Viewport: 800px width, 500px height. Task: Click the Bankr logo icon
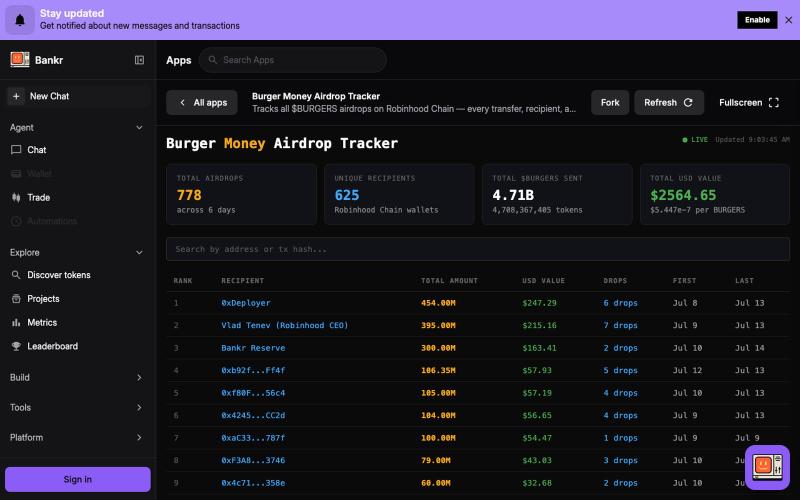[19, 60]
